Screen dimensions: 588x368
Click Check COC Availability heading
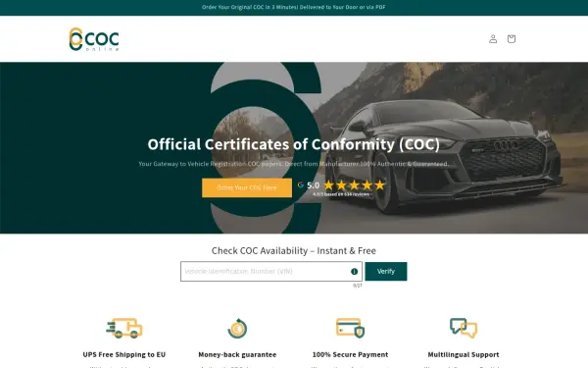tap(294, 251)
